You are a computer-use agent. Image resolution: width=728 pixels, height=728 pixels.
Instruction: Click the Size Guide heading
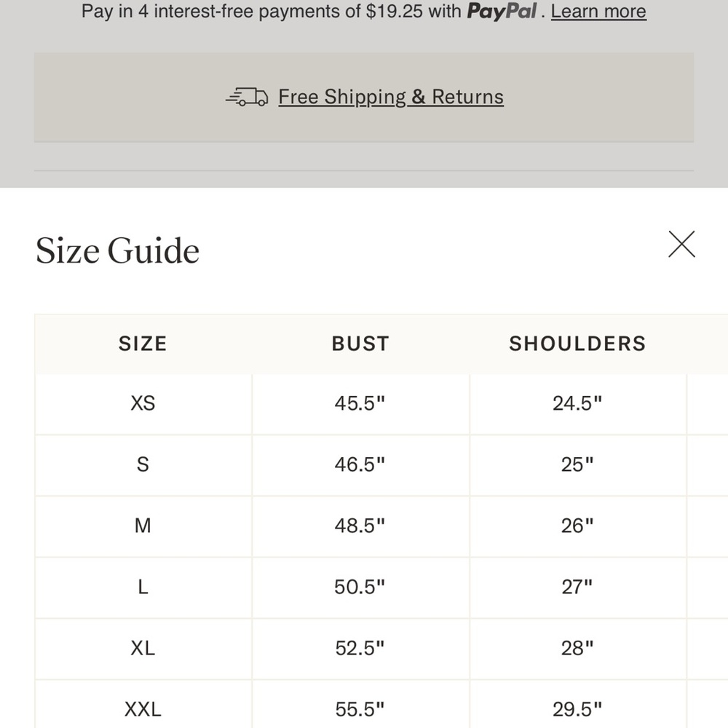tap(117, 250)
